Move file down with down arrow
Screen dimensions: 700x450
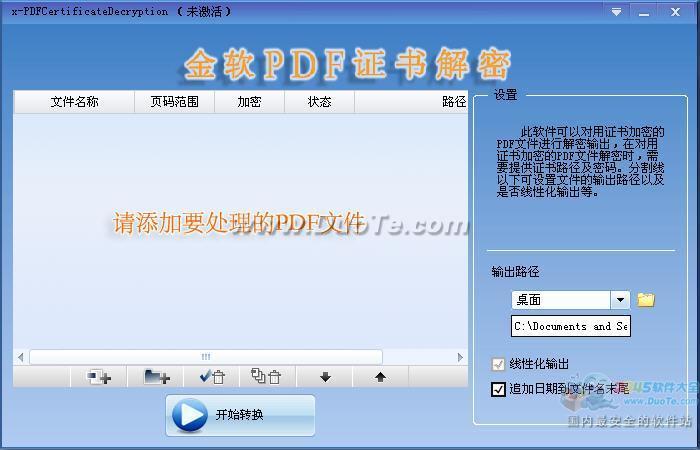coord(325,377)
